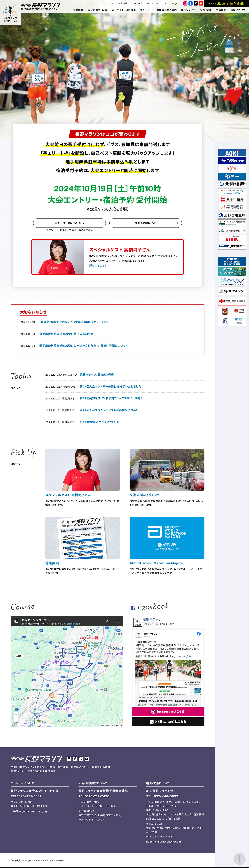This screenshot has height=868, width=249.
Task: Open the YouTube icon in the header
Action: (201, 3)
